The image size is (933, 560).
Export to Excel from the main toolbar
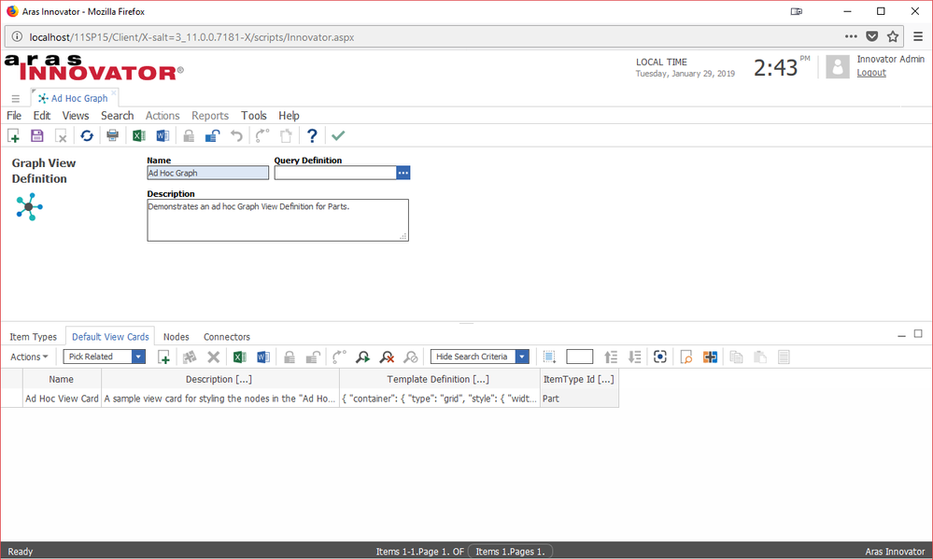(x=138, y=136)
